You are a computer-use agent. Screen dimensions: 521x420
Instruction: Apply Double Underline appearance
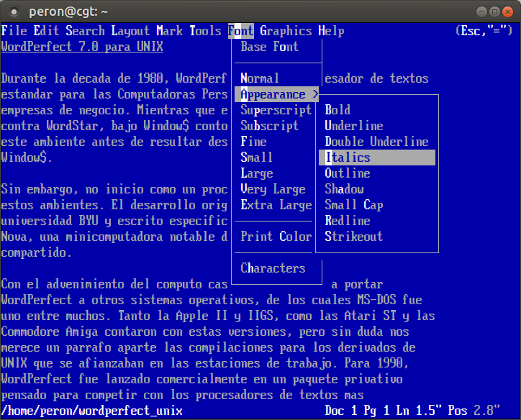(376, 142)
